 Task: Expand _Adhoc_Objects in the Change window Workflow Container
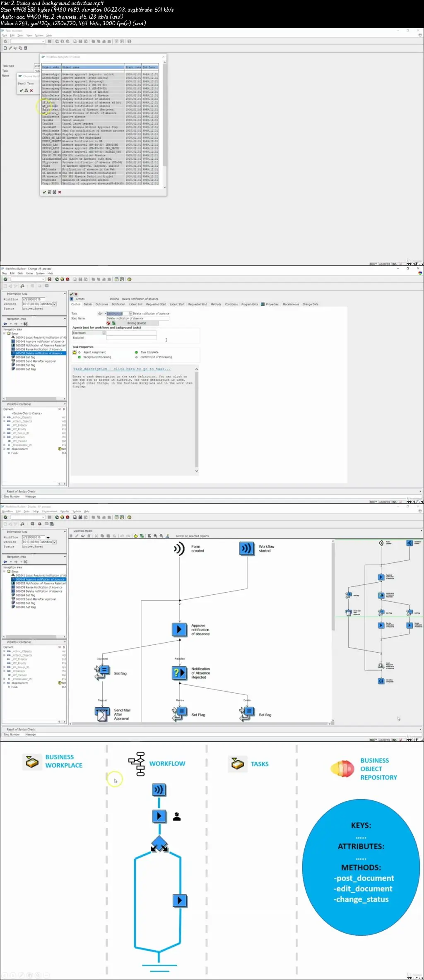(x=5, y=417)
